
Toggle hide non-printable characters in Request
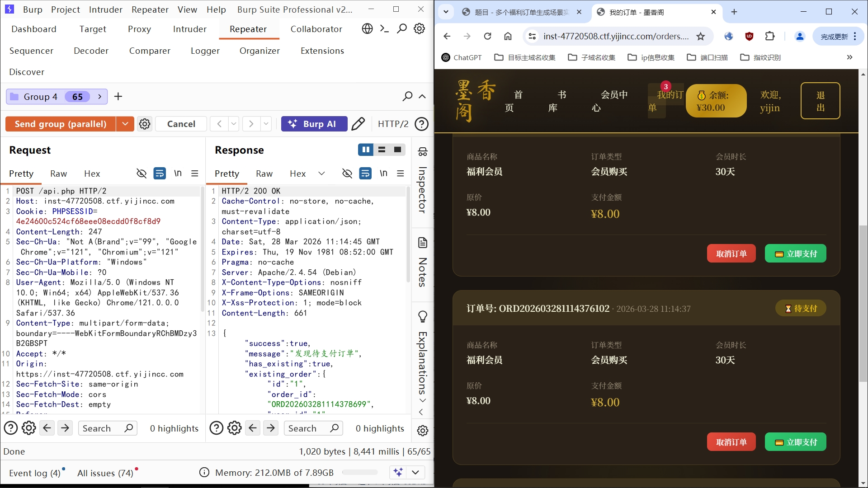point(142,174)
